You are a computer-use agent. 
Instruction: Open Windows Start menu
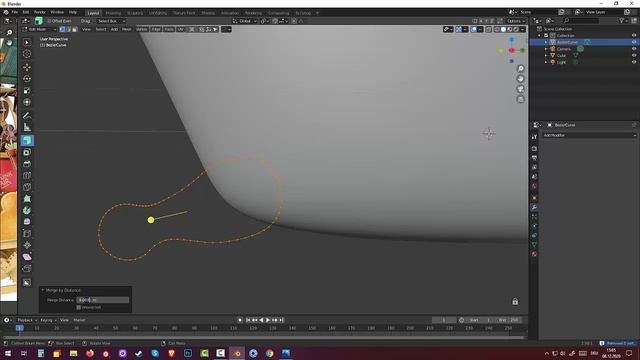pyautogui.click(x=8, y=353)
